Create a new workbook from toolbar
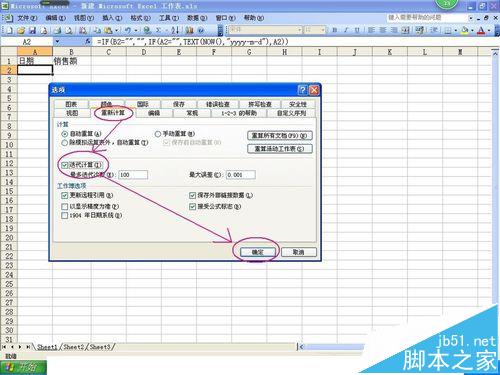500x375 pixels. 9,30
